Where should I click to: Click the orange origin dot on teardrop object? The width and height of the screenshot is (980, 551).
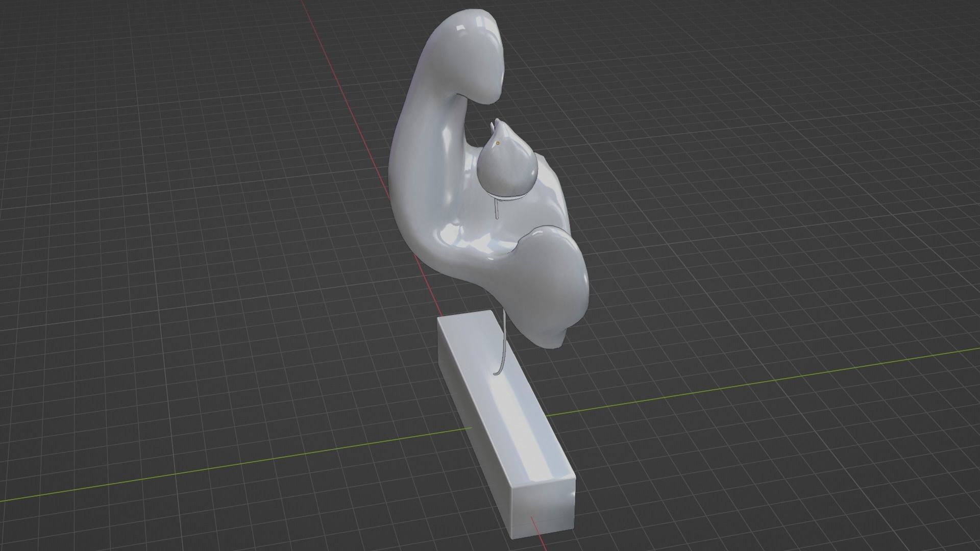498,143
